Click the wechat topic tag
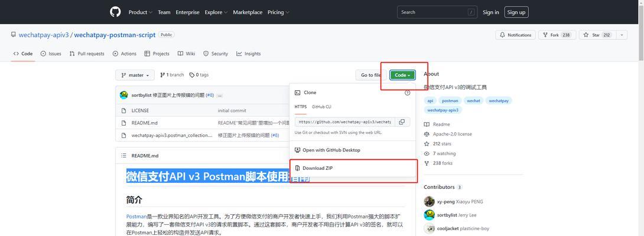Screen dimensions: 644x236 [474, 100]
